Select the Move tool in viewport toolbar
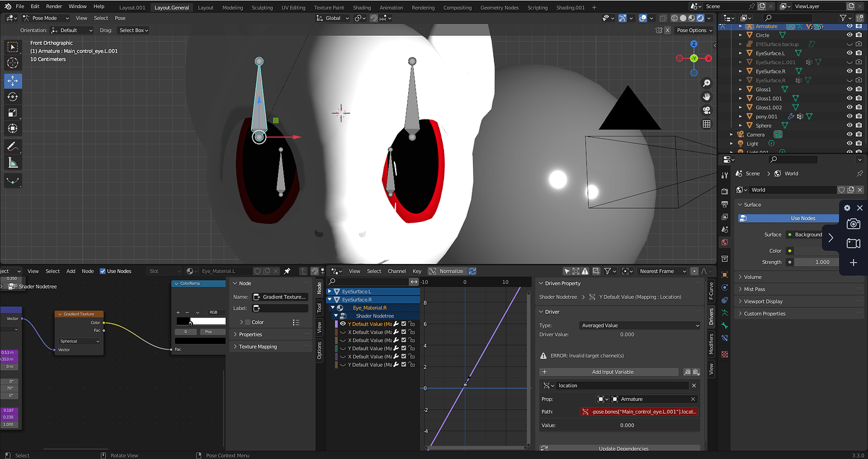 pos(13,81)
